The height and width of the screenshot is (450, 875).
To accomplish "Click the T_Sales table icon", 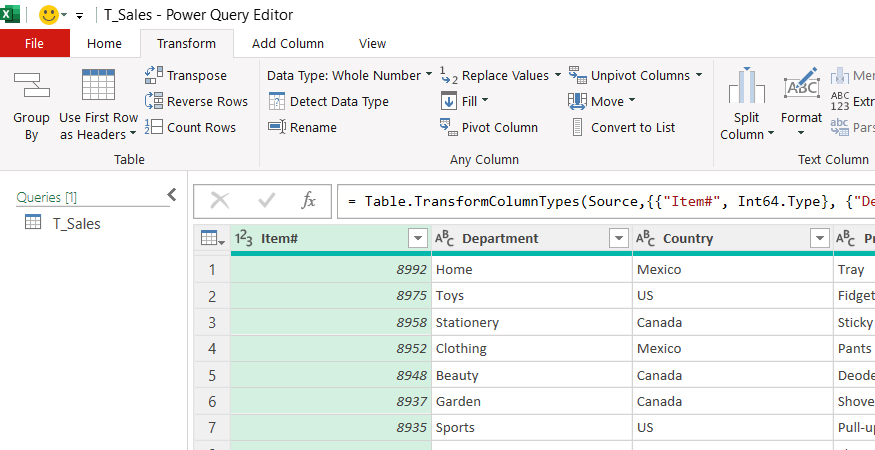I will [x=33, y=222].
